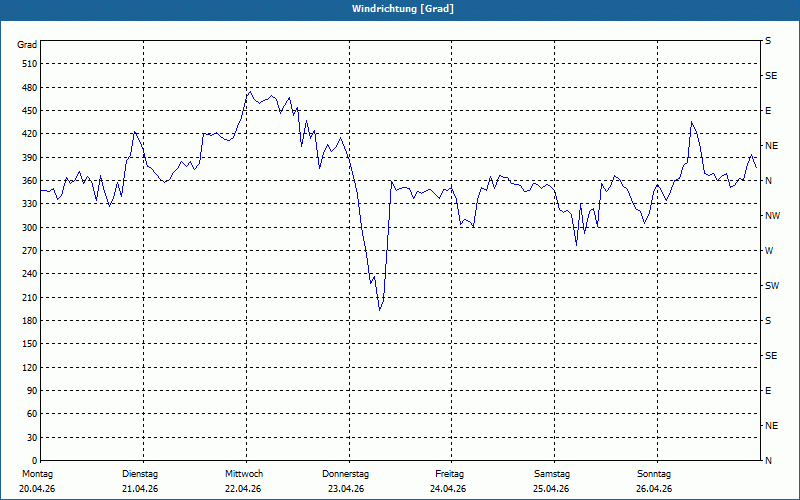Select the 480 value on the left axis
This screenshot has width=800, height=500.
(x=30, y=87)
